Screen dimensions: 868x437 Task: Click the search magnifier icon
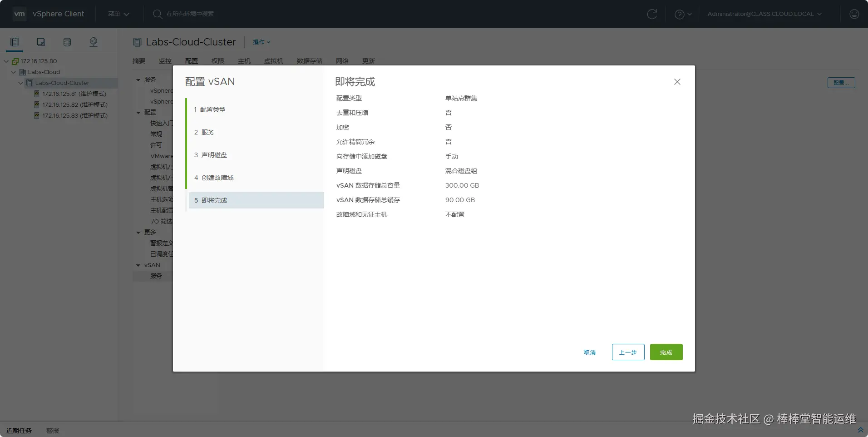[x=158, y=14]
